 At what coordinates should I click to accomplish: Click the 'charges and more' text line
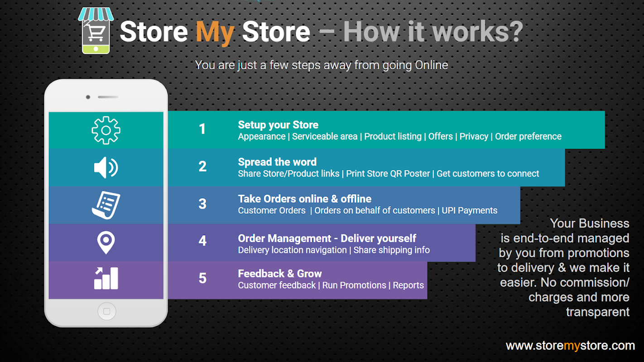(x=579, y=297)
